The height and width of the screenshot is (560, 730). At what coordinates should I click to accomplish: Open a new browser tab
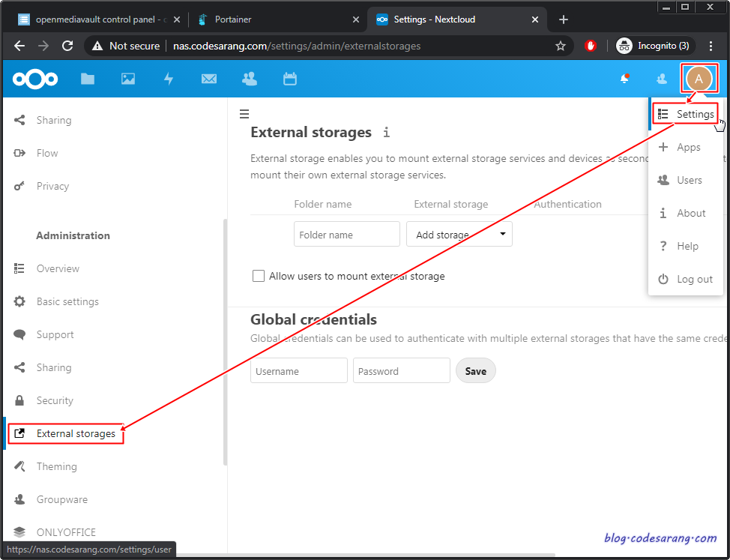pos(564,19)
